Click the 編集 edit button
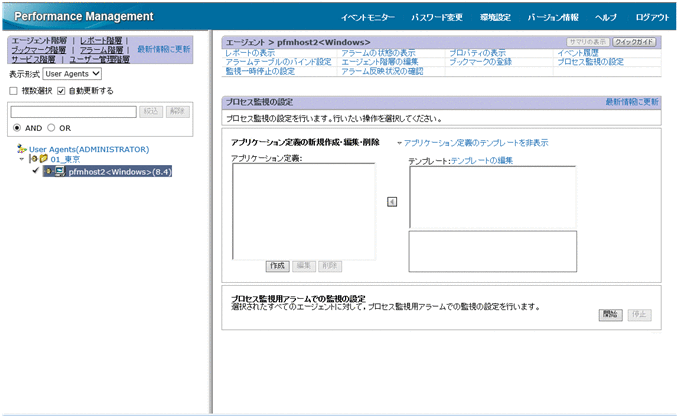The image size is (680, 419). 304,266
